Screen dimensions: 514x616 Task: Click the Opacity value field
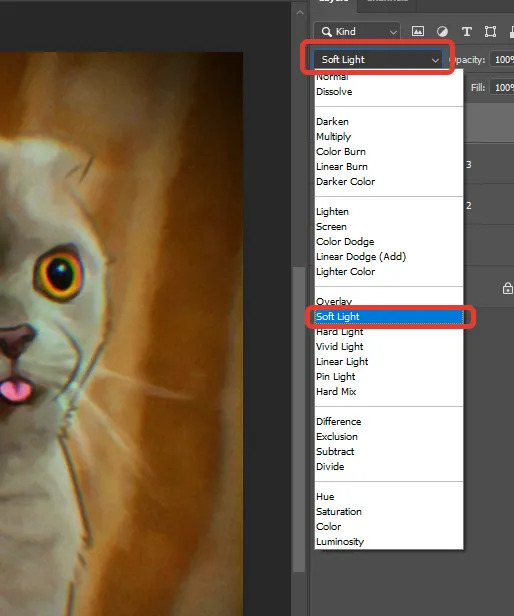tap(502, 60)
